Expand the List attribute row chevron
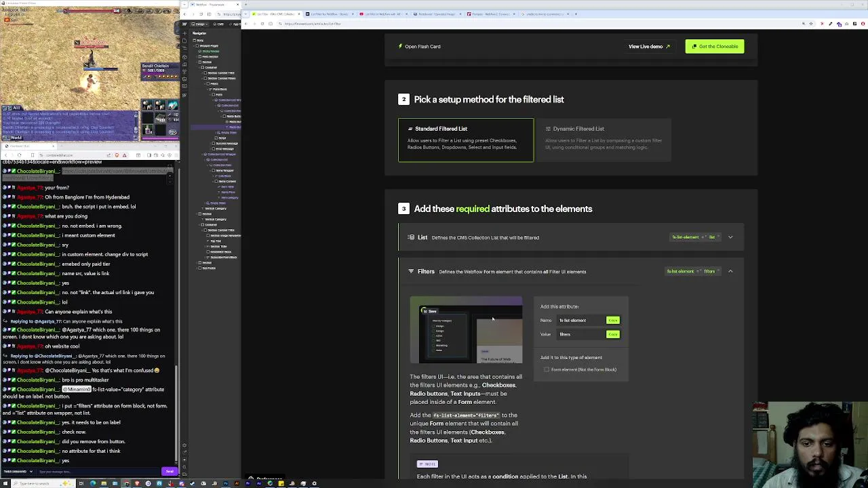Image resolution: width=868 pixels, height=488 pixels. coord(730,237)
